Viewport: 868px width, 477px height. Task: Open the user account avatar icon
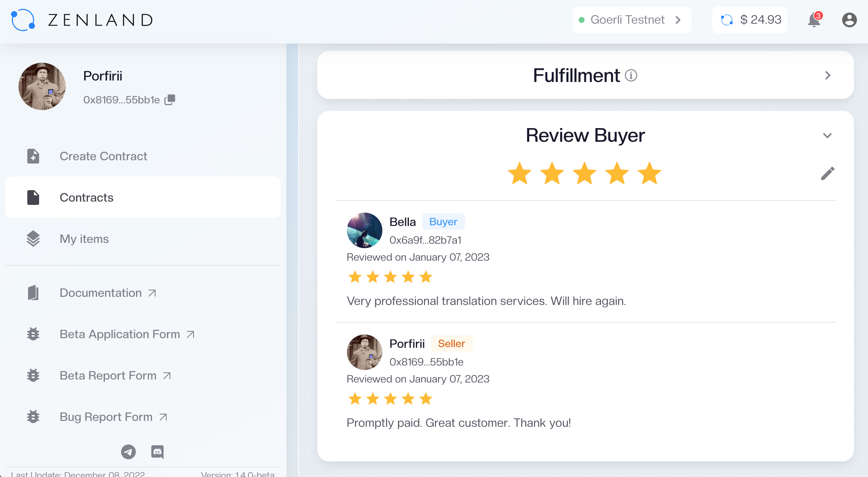click(849, 20)
